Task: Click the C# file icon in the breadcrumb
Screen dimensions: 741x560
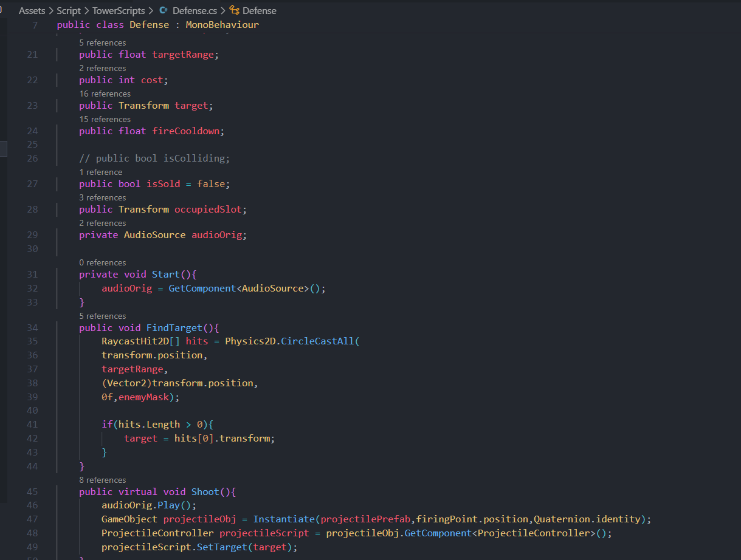Action: point(164,11)
